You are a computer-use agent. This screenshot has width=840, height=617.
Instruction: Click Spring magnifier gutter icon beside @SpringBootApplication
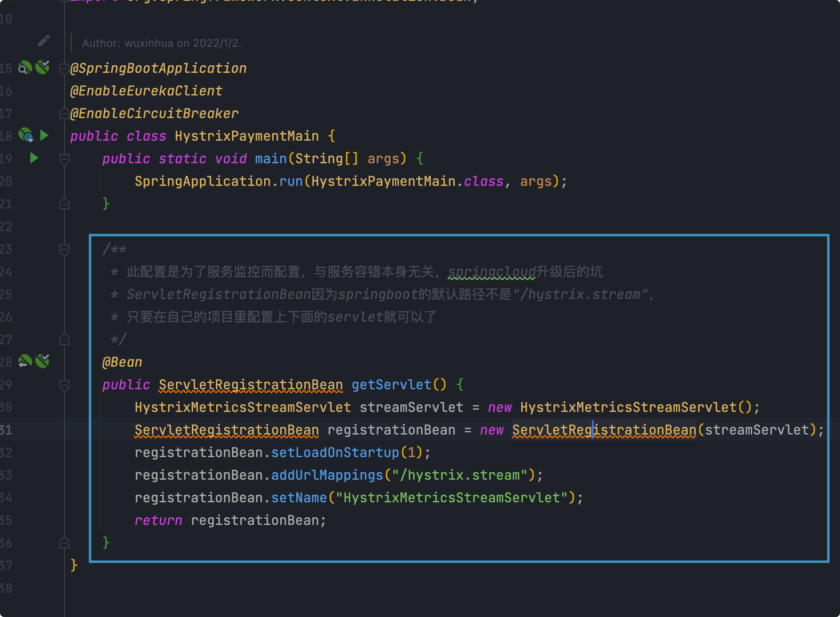point(25,68)
